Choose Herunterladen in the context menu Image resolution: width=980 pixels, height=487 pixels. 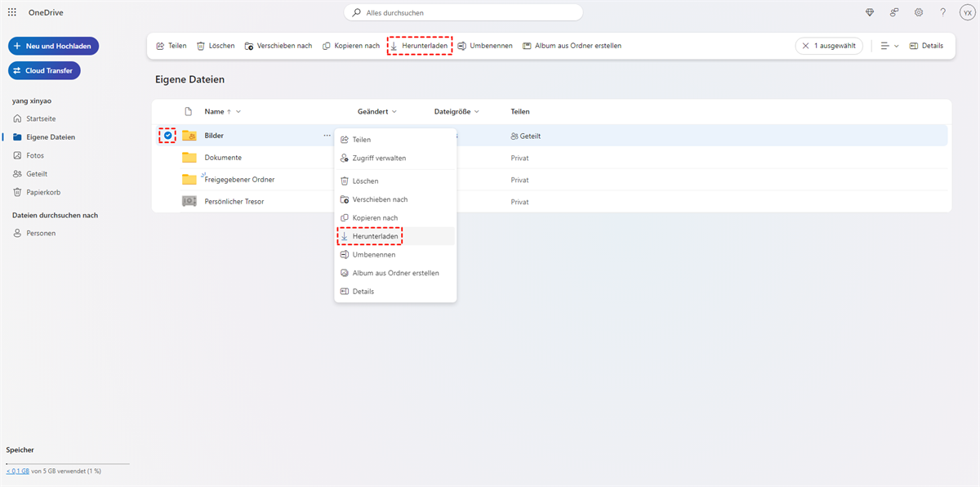click(x=376, y=236)
